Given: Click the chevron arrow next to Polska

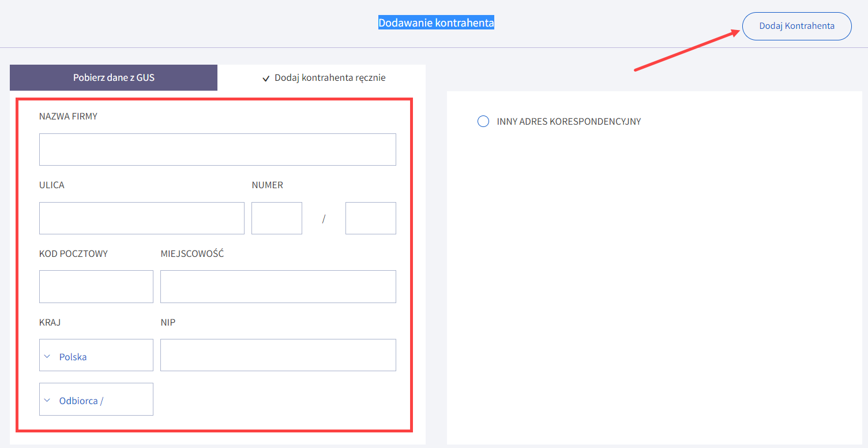Looking at the screenshot, I should (x=47, y=356).
